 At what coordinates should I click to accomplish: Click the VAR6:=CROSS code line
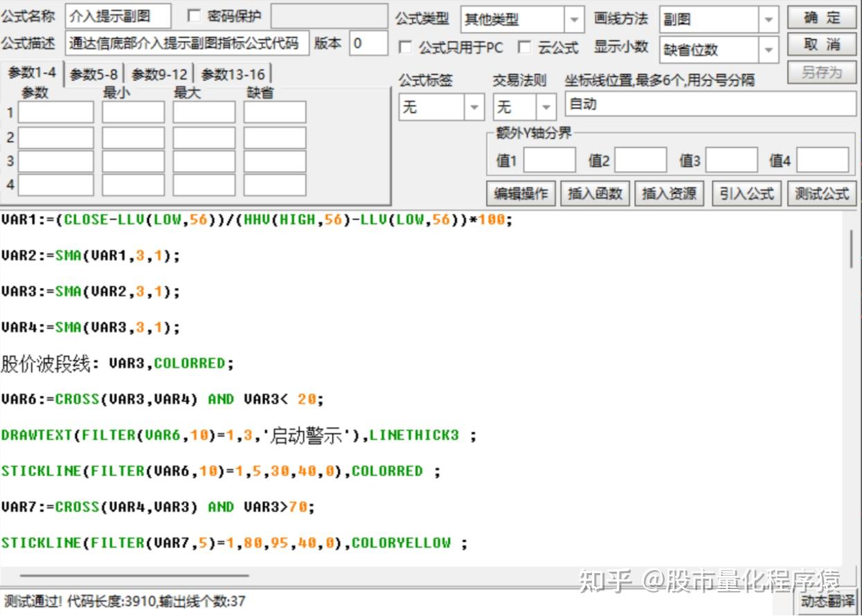pyautogui.click(x=163, y=399)
